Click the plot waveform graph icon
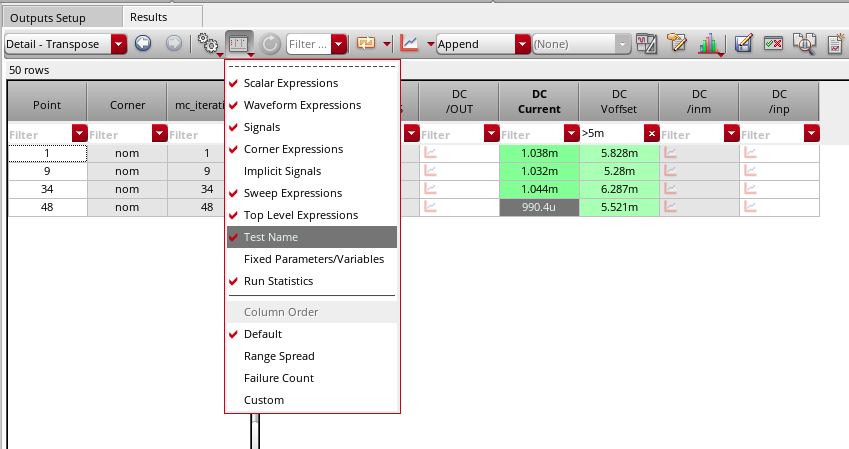 click(x=409, y=44)
